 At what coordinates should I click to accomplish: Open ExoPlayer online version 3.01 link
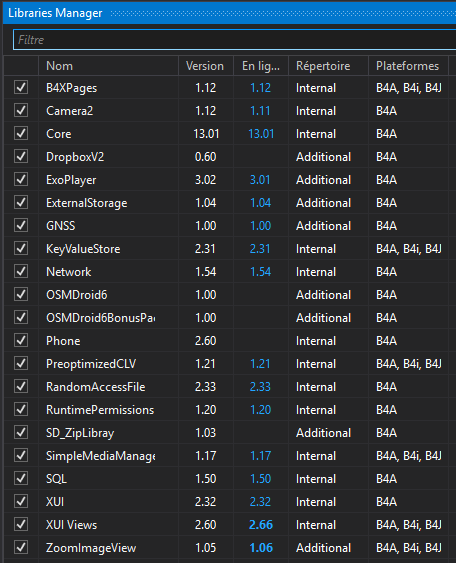260,180
